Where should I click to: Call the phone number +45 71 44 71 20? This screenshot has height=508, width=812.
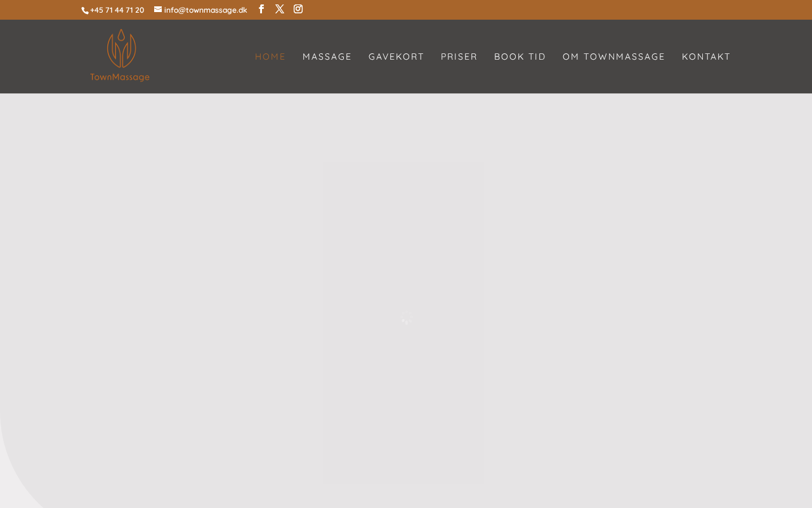coord(117,10)
